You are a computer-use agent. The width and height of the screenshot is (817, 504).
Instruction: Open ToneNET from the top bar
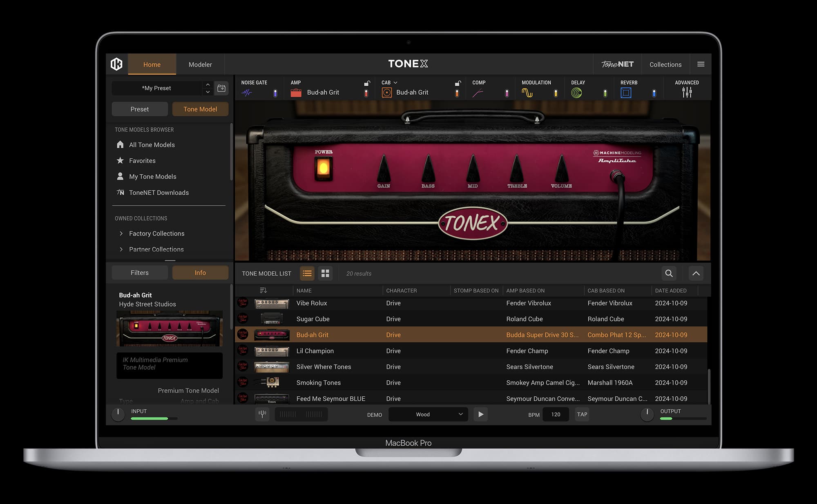(x=617, y=64)
